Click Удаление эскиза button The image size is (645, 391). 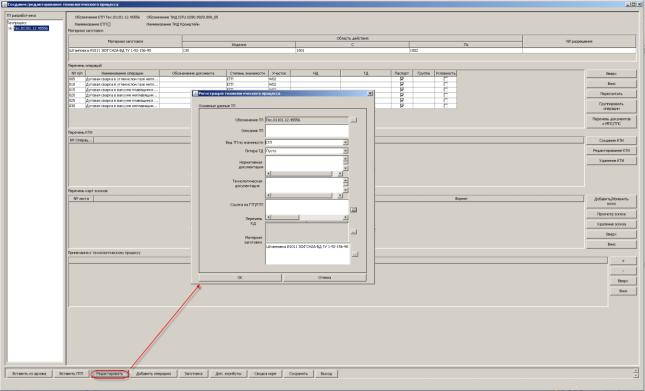pos(611,224)
